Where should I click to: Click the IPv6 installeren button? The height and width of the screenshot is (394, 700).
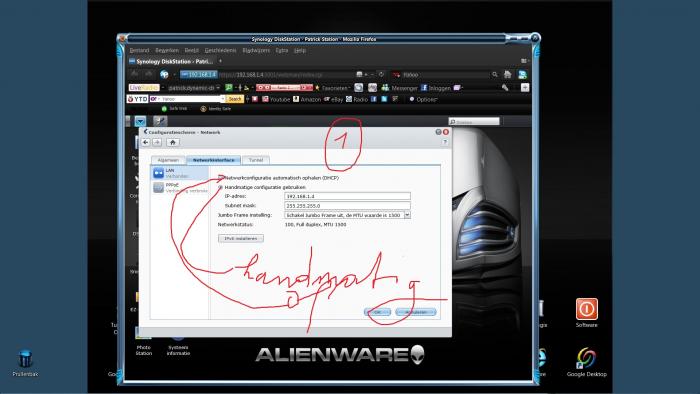[x=241, y=239]
